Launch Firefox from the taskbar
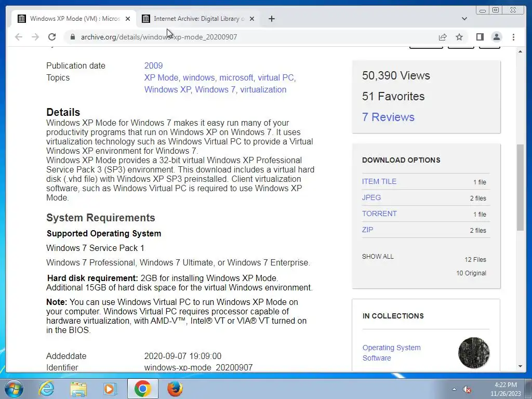Viewport: 532px width, 399px height. 175,389
